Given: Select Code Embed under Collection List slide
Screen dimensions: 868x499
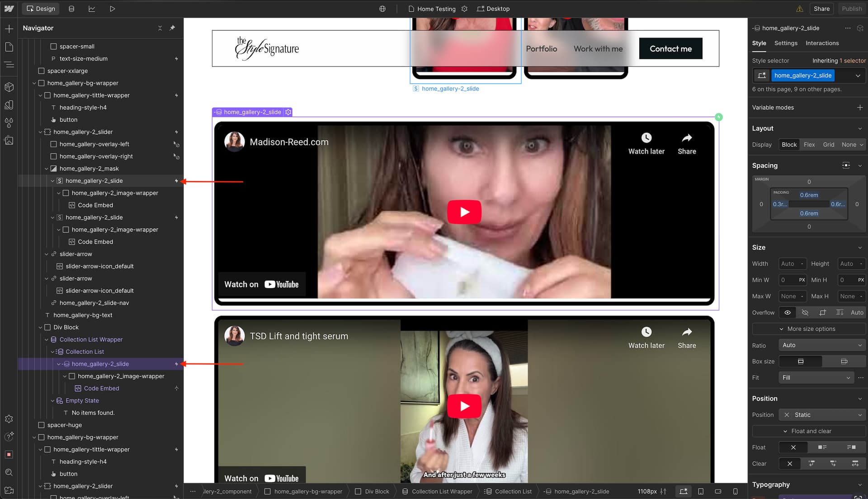Looking at the screenshot, I should point(101,388).
